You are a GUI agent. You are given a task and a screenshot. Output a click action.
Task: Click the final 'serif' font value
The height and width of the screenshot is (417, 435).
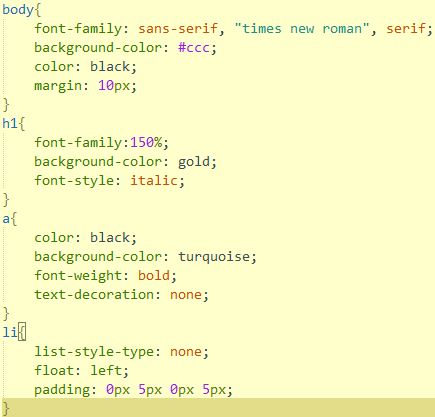(x=406, y=28)
